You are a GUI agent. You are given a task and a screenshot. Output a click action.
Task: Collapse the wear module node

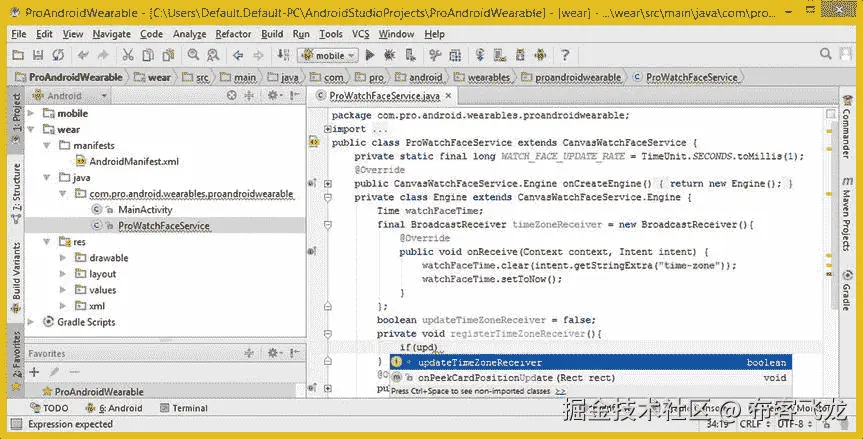pyautogui.click(x=31, y=129)
